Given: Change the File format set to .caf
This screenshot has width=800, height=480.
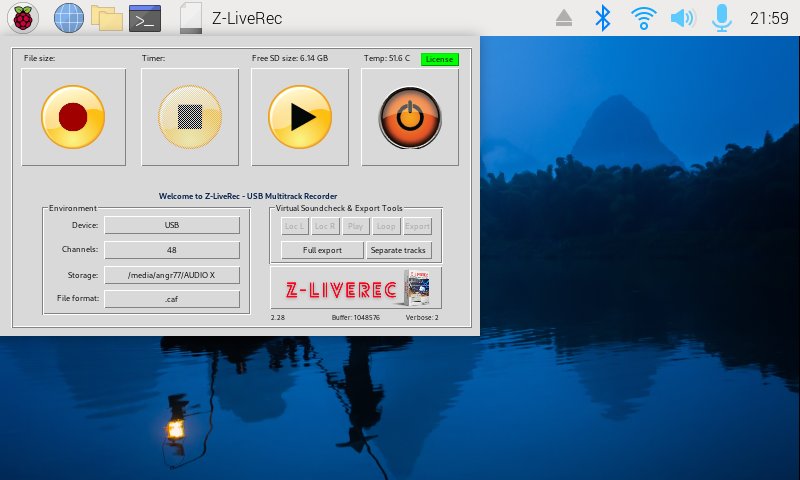Looking at the screenshot, I should tap(172, 299).
